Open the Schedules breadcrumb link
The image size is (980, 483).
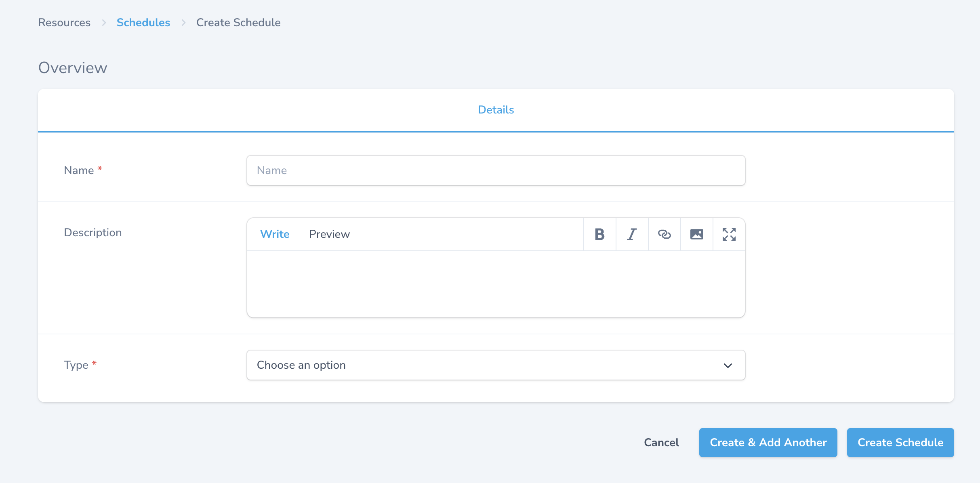pos(143,23)
